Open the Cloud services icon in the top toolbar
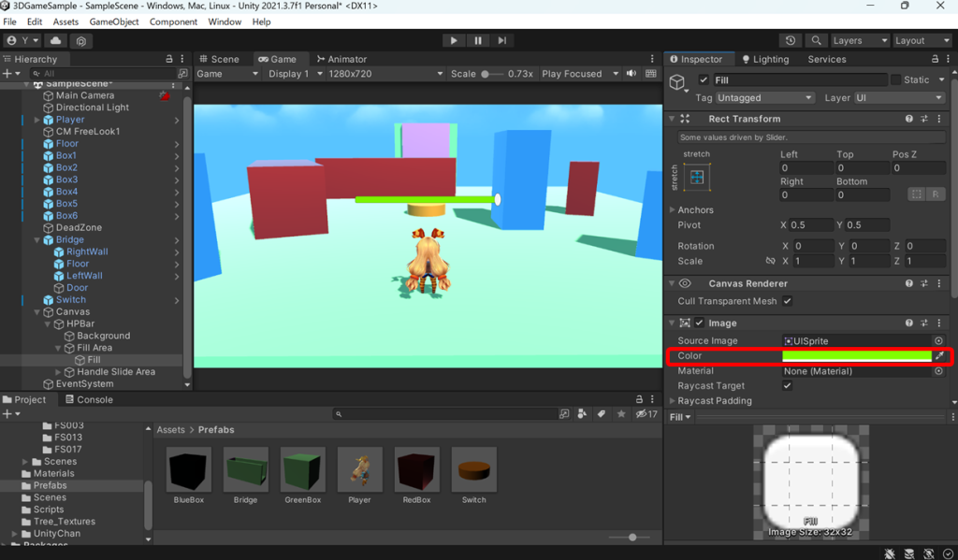Viewport: 958px width, 560px height. [54, 40]
